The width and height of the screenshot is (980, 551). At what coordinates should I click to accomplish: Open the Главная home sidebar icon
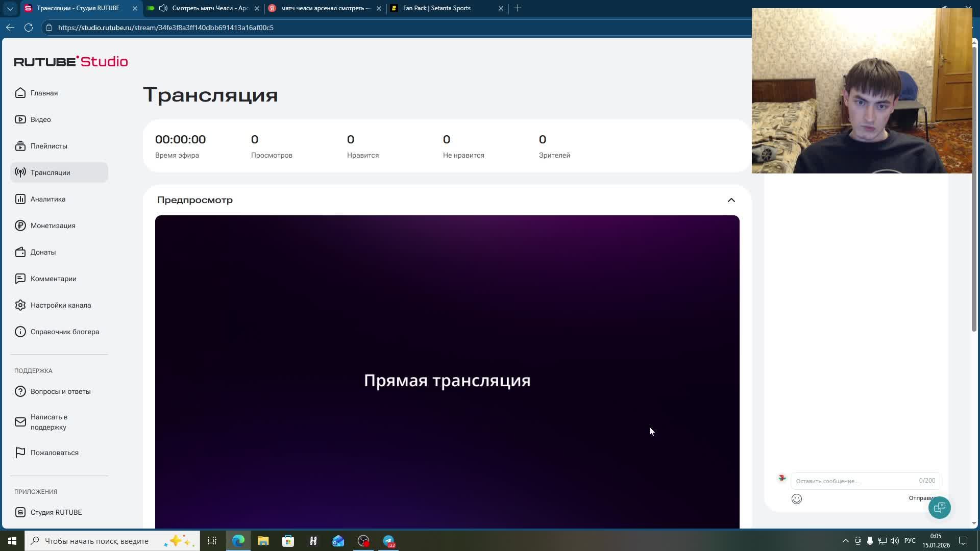coord(20,93)
